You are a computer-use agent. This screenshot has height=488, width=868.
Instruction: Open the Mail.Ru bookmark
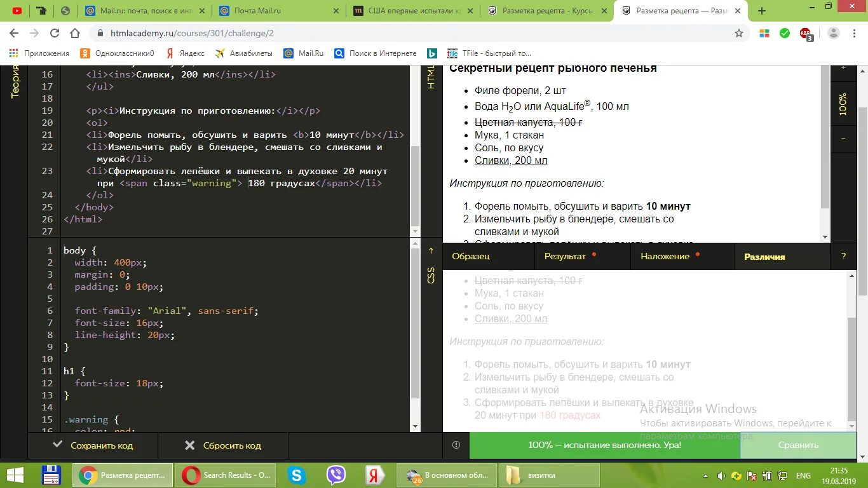click(x=304, y=53)
